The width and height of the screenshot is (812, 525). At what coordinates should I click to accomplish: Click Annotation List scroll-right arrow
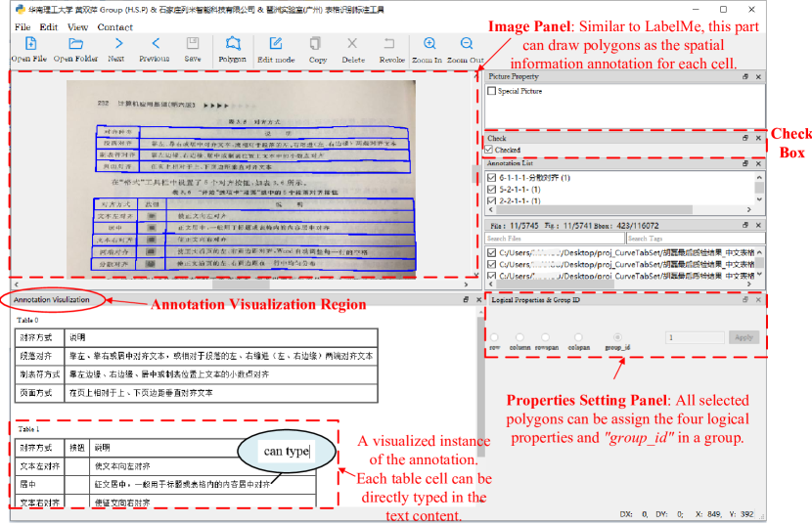748,209
